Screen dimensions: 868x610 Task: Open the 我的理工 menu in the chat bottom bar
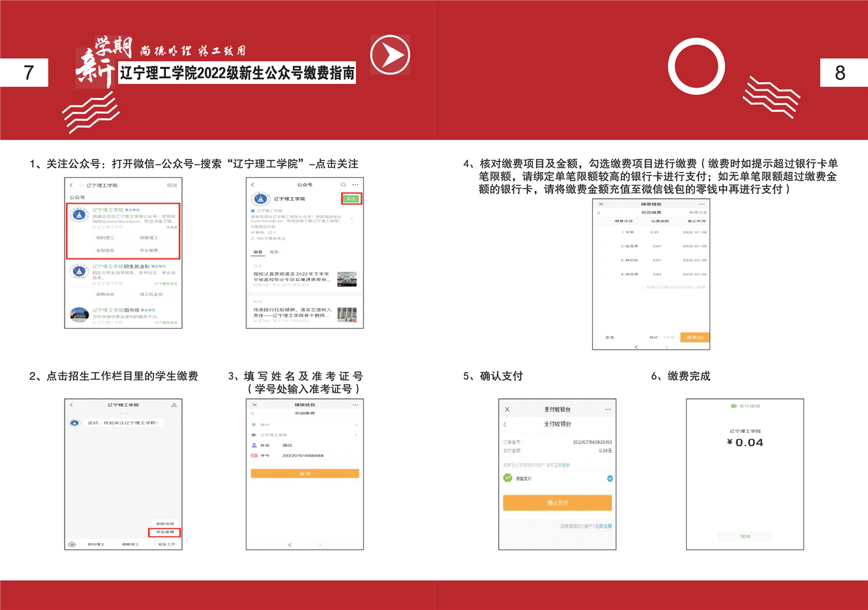pyautogui.click(x=96, y=544)
